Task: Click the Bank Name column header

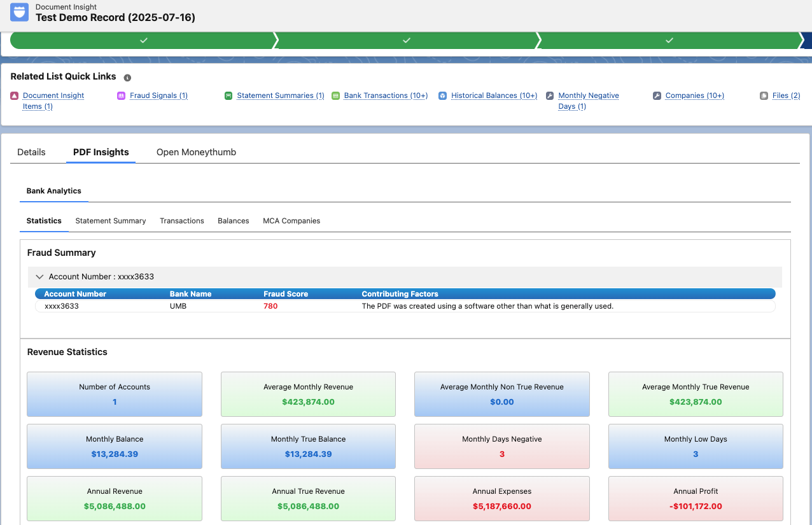Action: (190, 294)
